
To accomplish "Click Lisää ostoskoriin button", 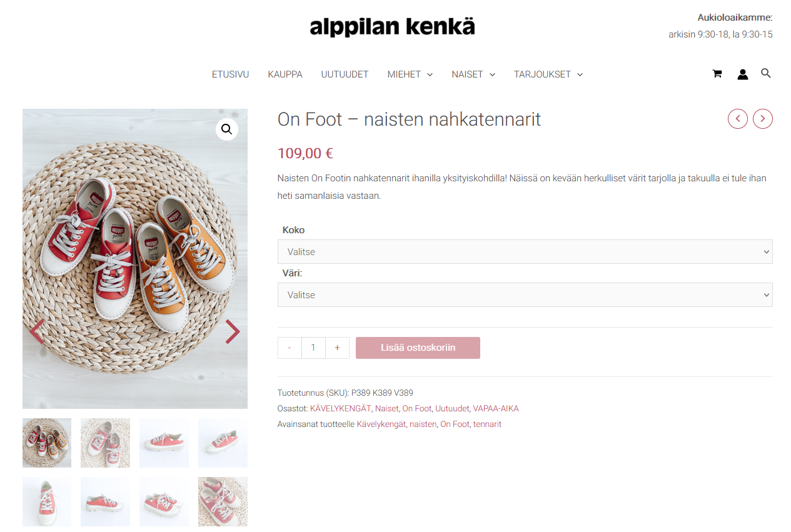I will click(x=418, y=348).
